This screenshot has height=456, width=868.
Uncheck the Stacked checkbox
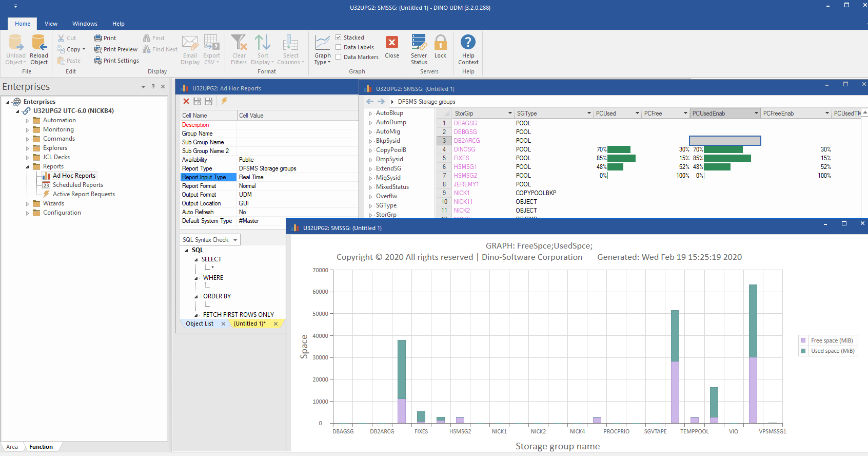tap(339, 37)
